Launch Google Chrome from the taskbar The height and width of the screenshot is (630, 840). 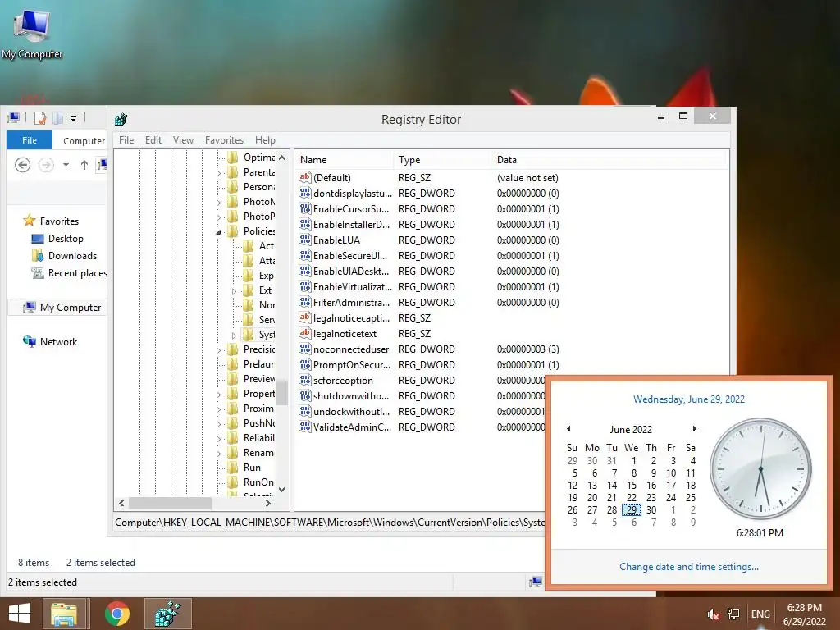point(116,614)
